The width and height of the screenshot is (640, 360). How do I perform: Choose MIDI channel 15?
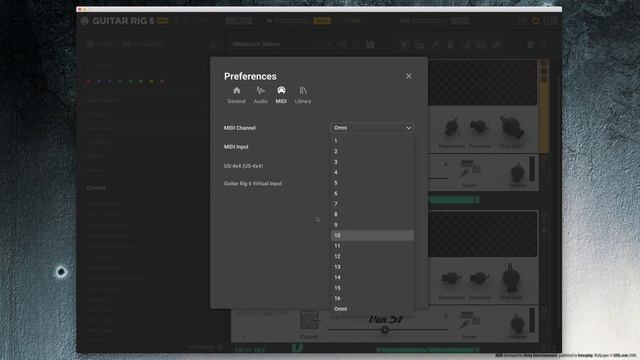click(x=372, y=288)
